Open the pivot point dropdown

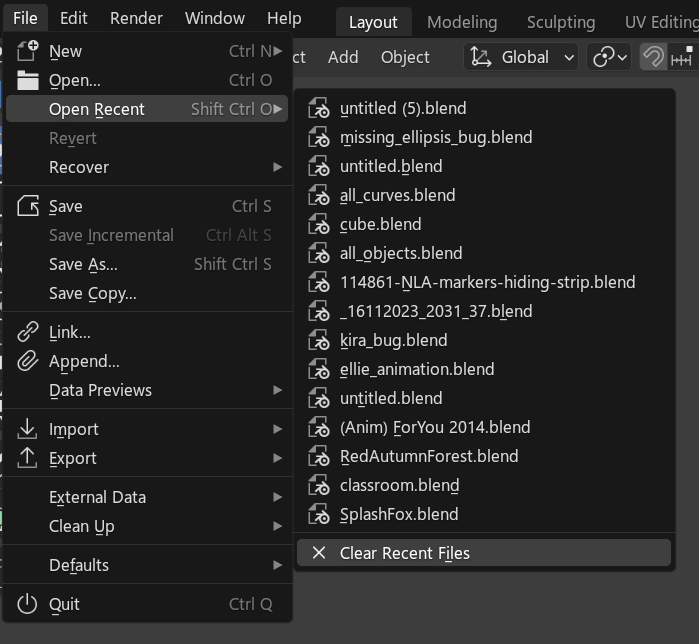(x=609, y=57)
